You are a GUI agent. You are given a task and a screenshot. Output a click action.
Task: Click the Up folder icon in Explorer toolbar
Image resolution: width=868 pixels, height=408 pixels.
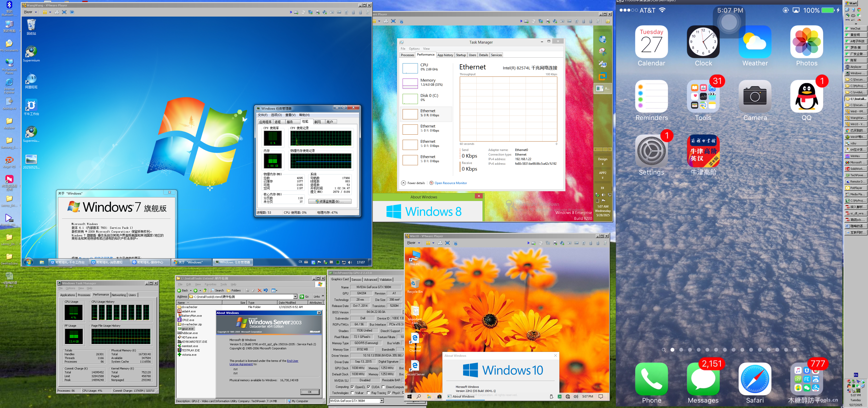click(x=205, y=290)
